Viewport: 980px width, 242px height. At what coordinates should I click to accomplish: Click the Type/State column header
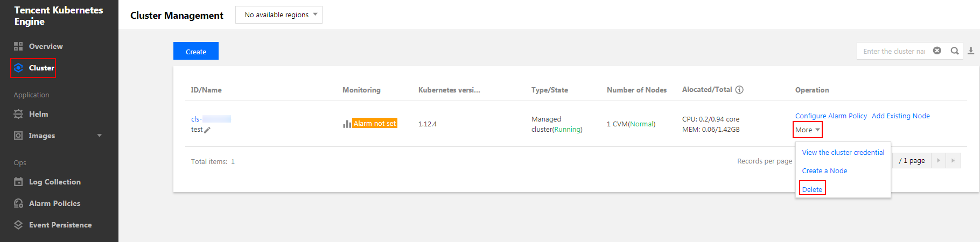[550, 90]
